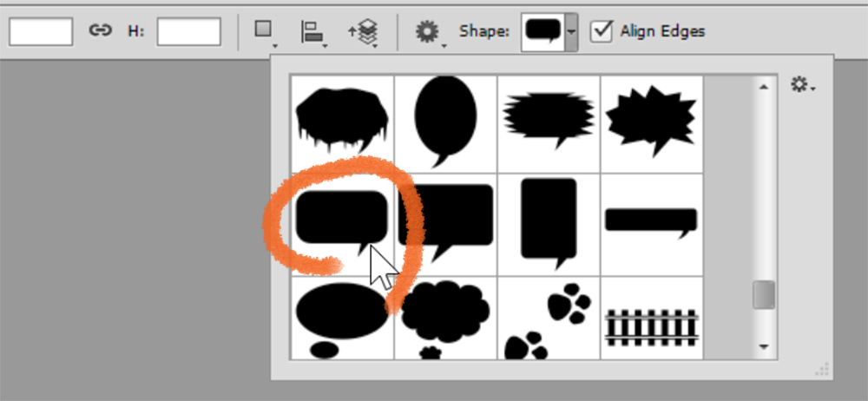Open the path alignment icon

pyautogui.click(x=313, y=33)
